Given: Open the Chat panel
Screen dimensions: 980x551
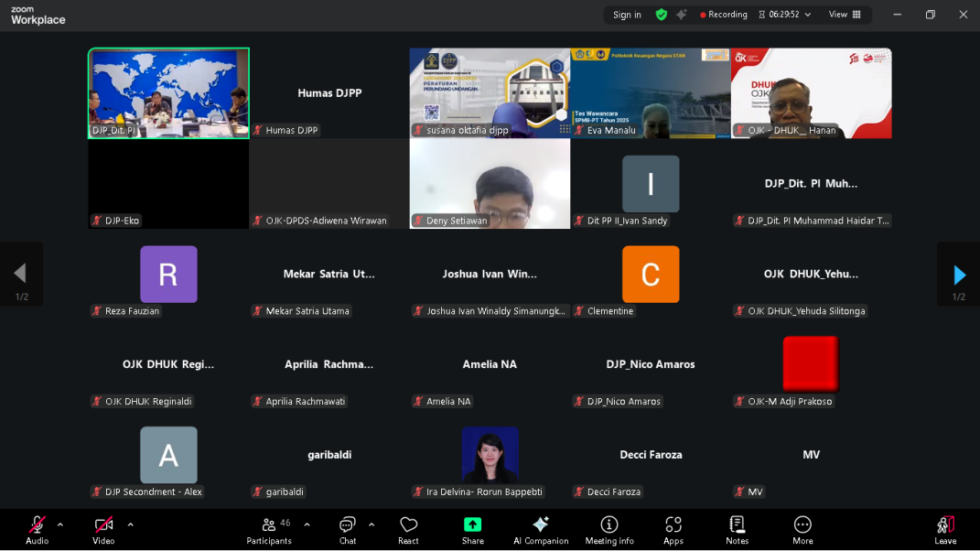Looking at the screenshot, I should tap(347, 529).
